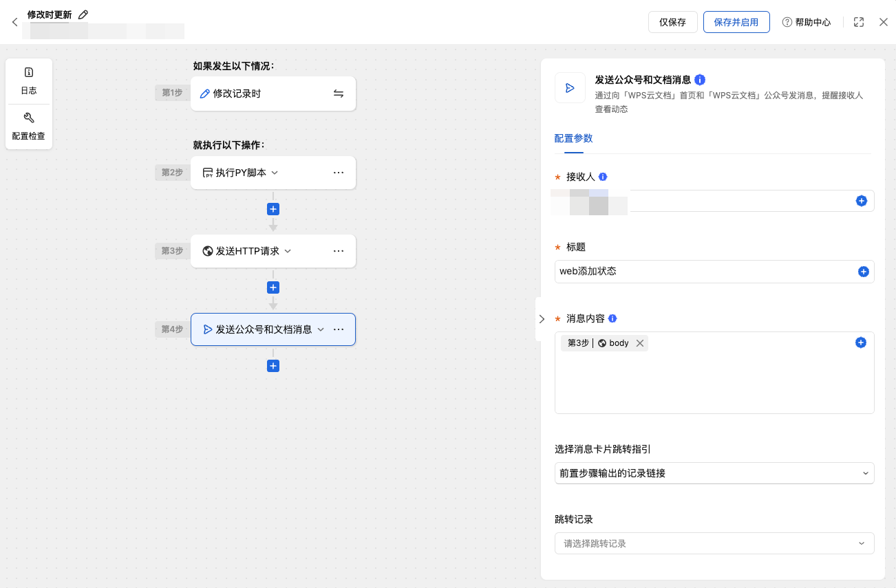The width and height of the screenshot is (896, 588).
Task: Click 仅保存 button
Action: (x=673, y=22)
